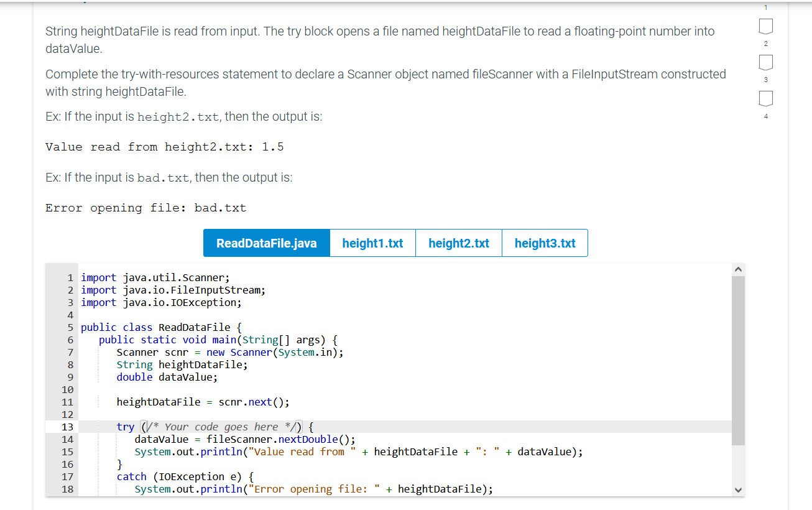The image size is (812, 510).
Task: Click section navigation marker 1
Action: [765, 7]
